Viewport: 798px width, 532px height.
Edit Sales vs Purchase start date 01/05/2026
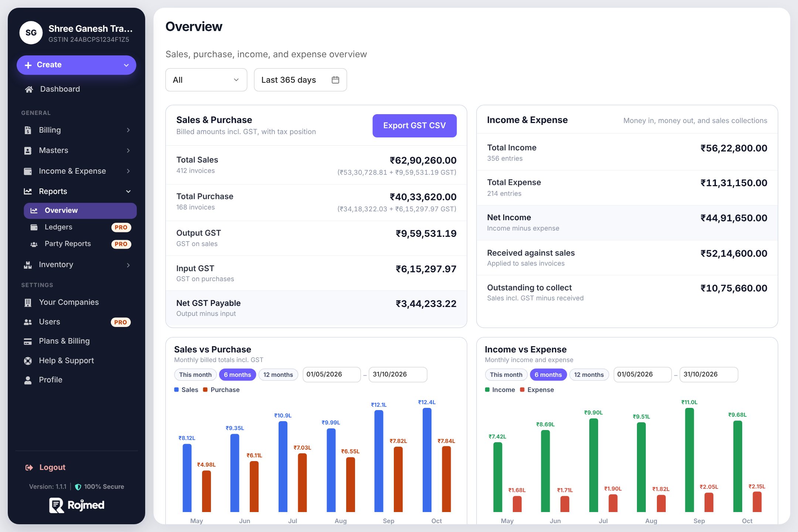pyautogui.click(x=331, y=375)
